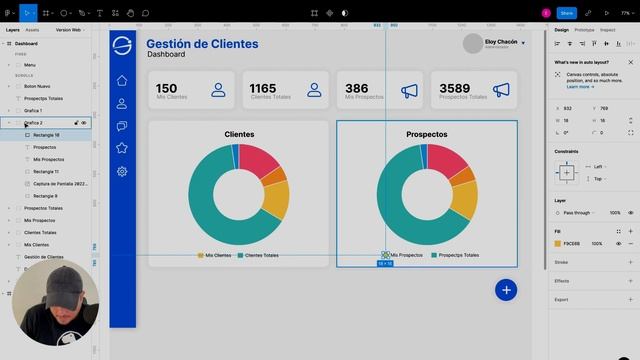The height and width of the screenshot is (360, 640).
Task: Toggle fill visibility eye icon
Action: click(618, 244)
